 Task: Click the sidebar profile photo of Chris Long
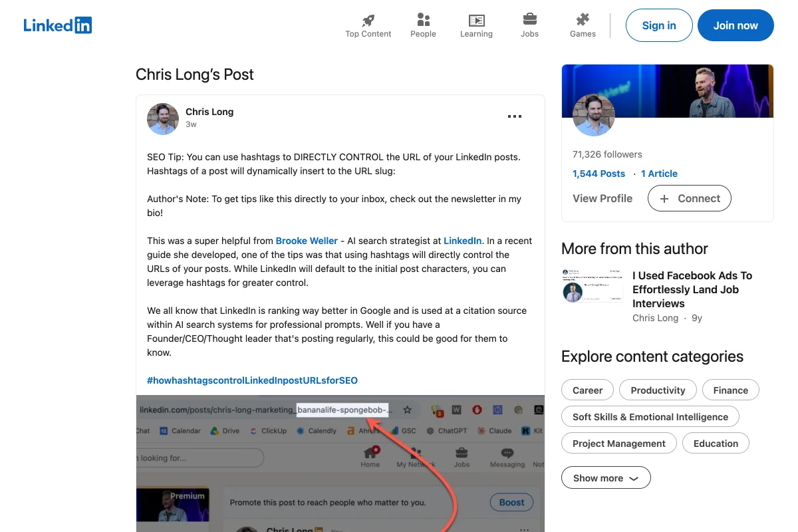594,114
